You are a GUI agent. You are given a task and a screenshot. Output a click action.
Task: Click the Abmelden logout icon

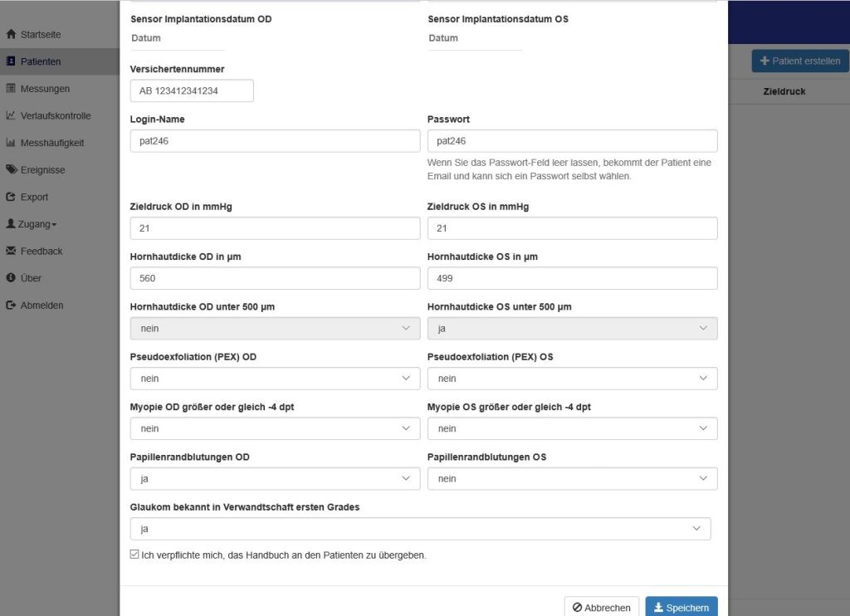point(11,306)
